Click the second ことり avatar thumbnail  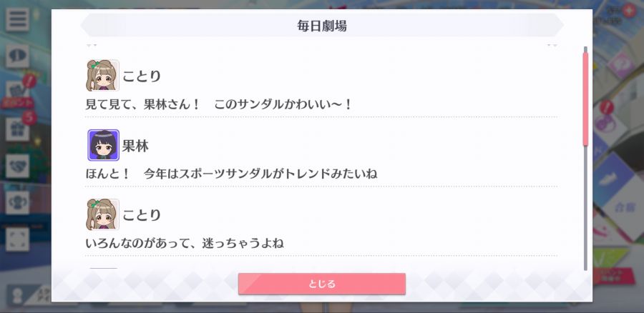[102, 214]
